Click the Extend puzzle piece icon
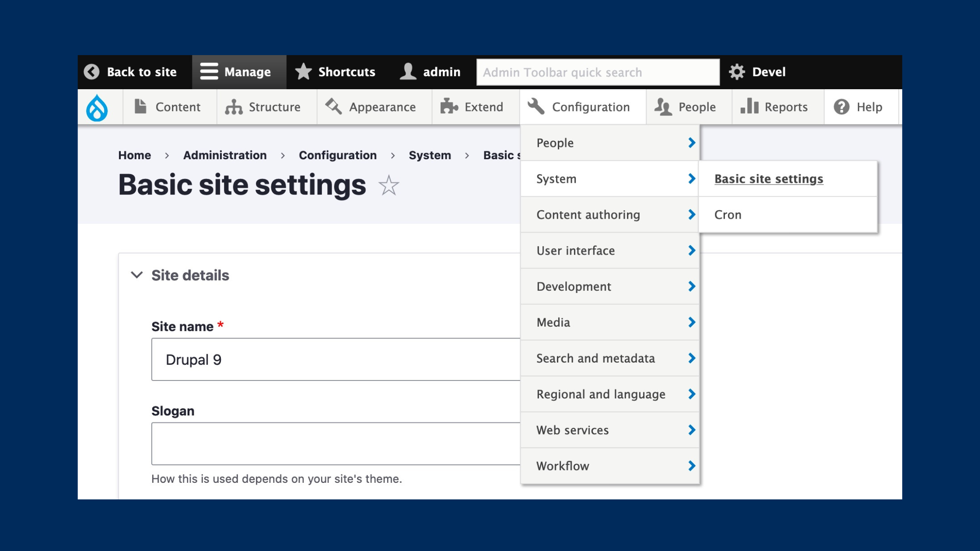 pyautogui.click(x=449, y=106)
